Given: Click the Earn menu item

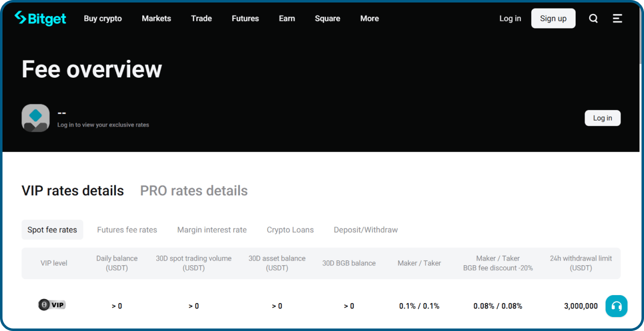Looking at the screenshot, I should click(287, 18).
